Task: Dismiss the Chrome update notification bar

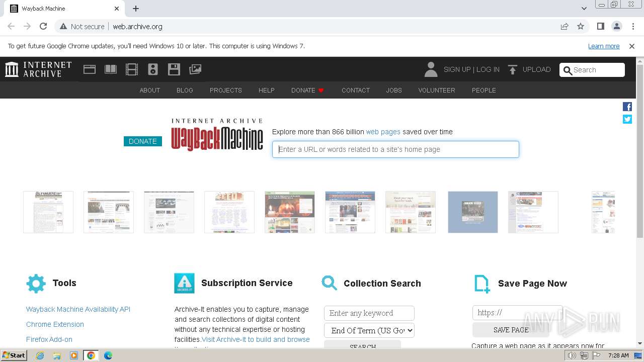Action: pyautogui.click(x=632, y=46)
